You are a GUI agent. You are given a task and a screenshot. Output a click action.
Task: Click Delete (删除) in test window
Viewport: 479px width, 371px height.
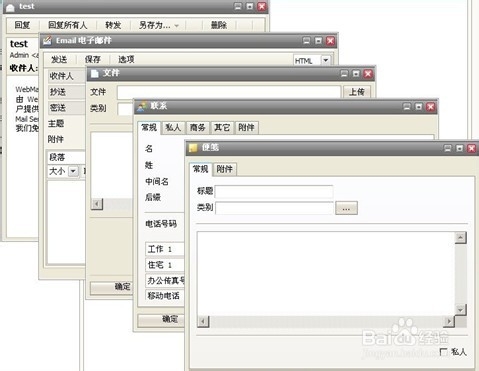pyautogui.click(x=219, y=25)
